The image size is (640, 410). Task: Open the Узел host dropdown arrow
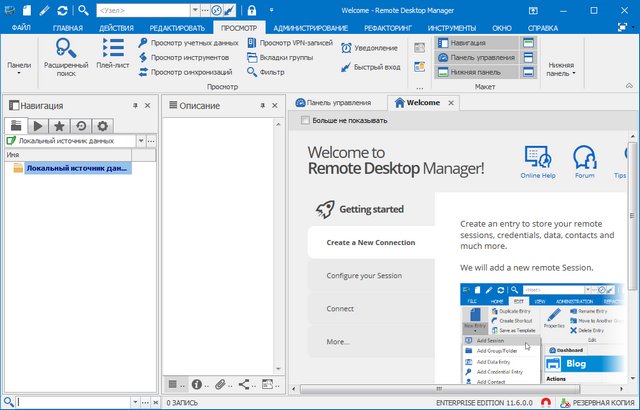tap(195, 10)
